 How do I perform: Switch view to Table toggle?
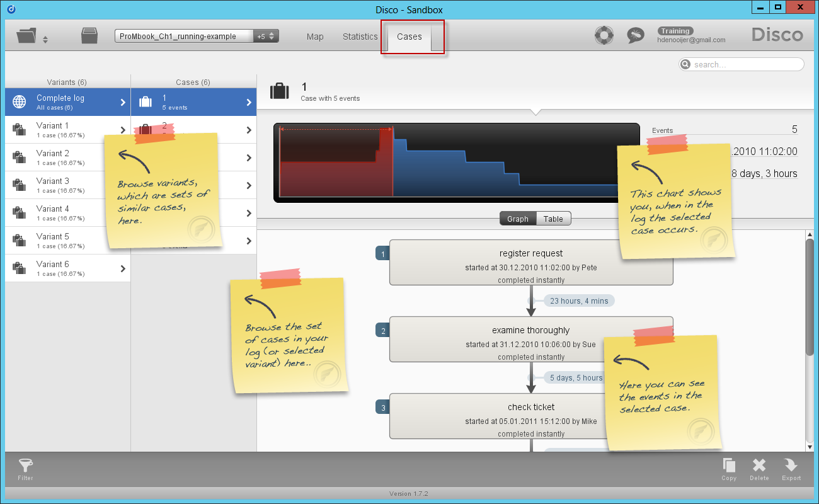(x=553, y=219)
